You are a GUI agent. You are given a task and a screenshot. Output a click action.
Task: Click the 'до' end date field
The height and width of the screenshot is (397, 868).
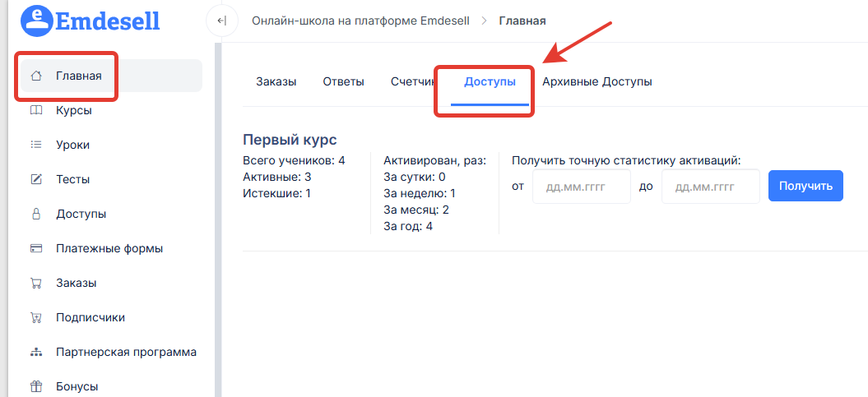click(x=710, y=187)
